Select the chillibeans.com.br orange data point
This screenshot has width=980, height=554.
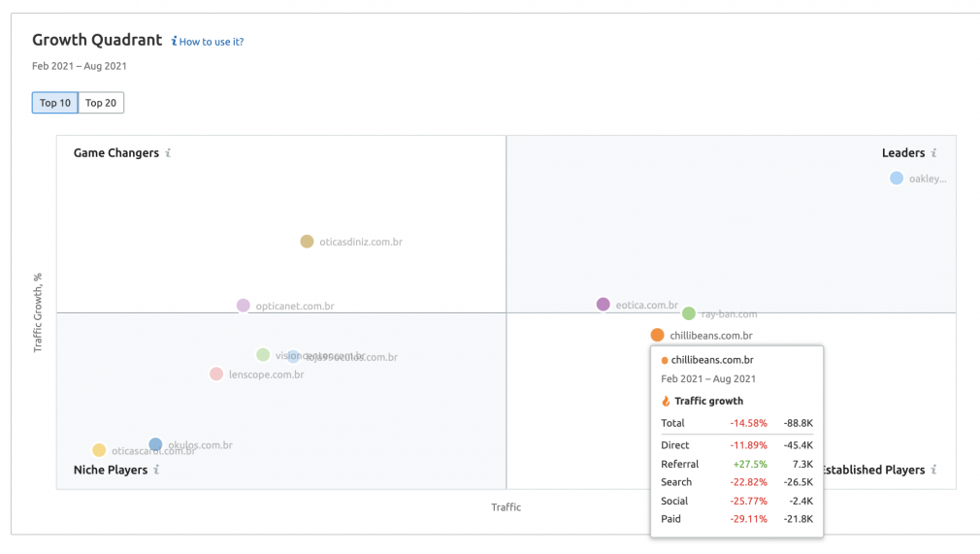(657, 335)
